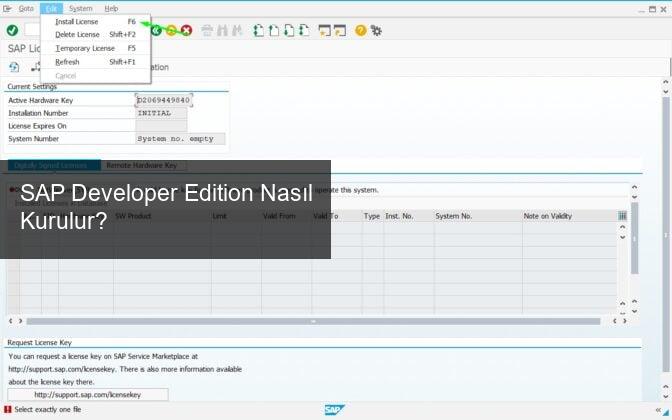Click the Print icon in the toolbar
The image size is (672, 420).
pyautogui.click(x=207, y=30)
